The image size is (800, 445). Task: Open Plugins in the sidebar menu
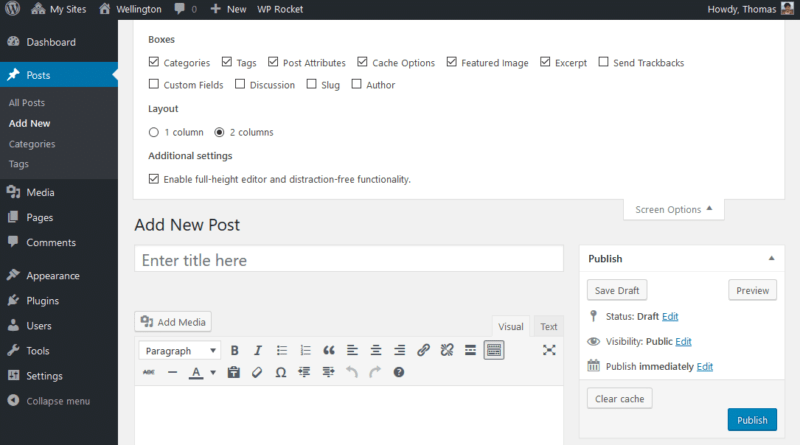(42, 300)
